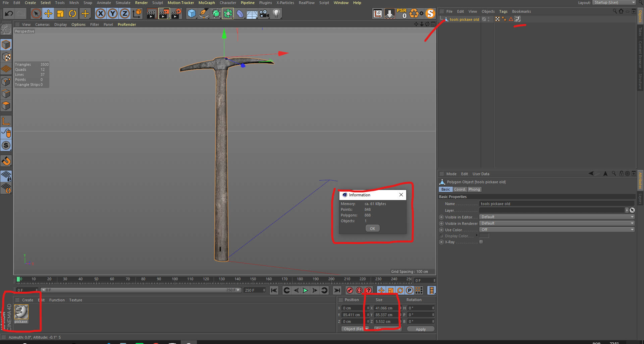Open the MoGraph menu
Screen dimensions: 644x344
pos(207,3)
